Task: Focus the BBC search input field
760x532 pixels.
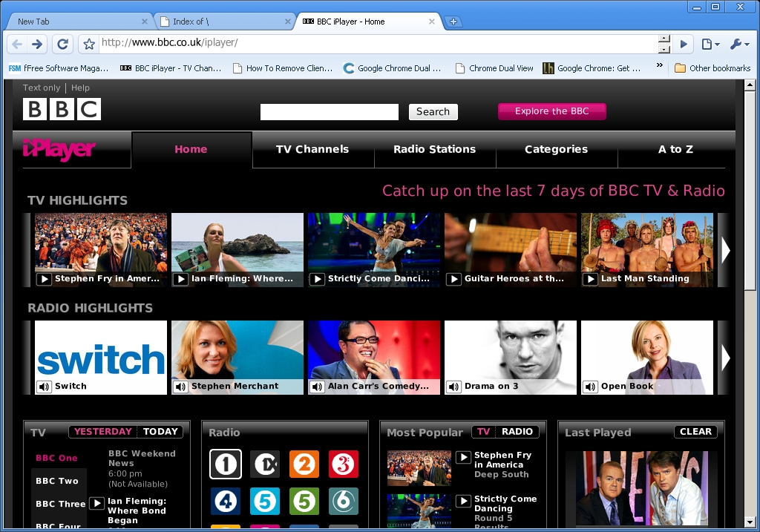Action: click(330, 112)
